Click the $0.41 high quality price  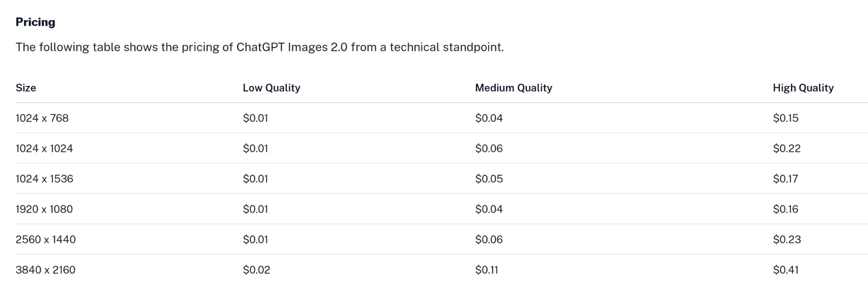point(785,270)
